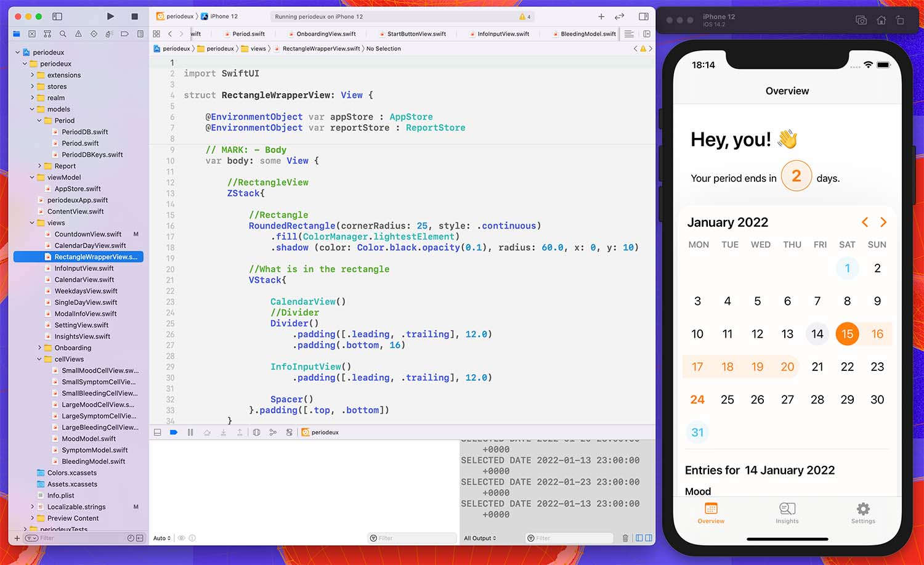The height and width of the screenshot is (565, 924).
Task: Click the Add (+) library button
Action: [601, 16]
